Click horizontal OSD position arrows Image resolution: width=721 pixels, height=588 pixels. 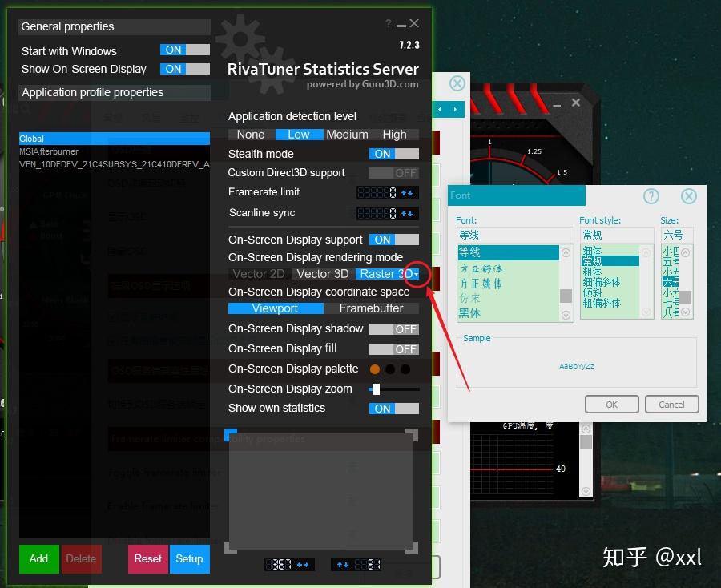click(x=303, y=565)
